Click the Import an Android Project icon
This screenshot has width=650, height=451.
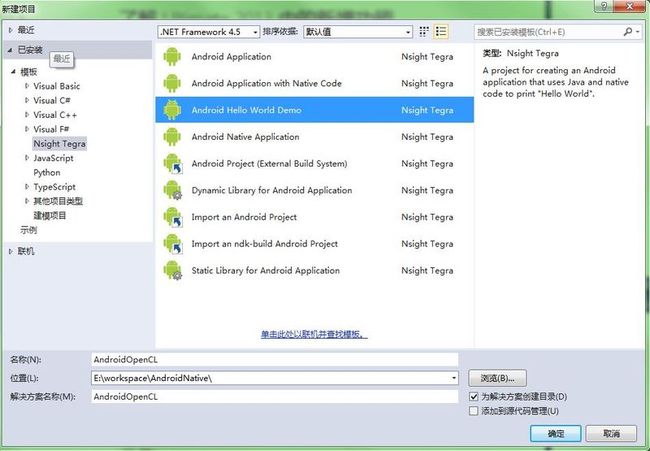tap(172, 217)
